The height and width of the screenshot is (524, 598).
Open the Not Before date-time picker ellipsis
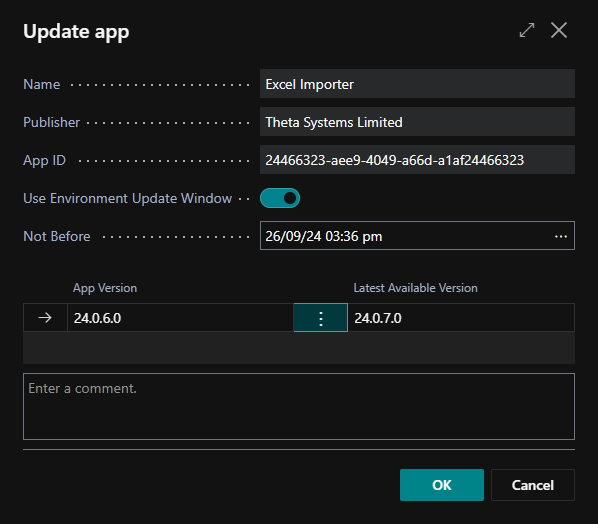tap(561, 236)
